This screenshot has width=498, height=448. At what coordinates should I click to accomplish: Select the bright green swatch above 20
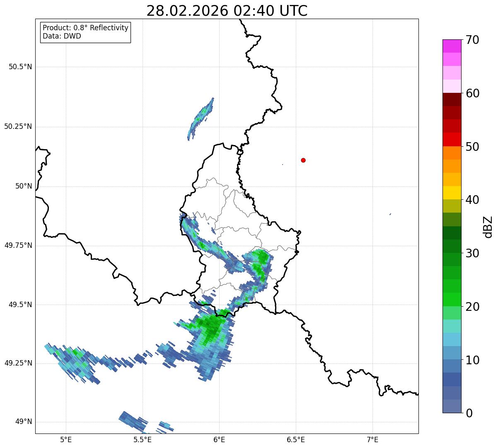[452, 299]
